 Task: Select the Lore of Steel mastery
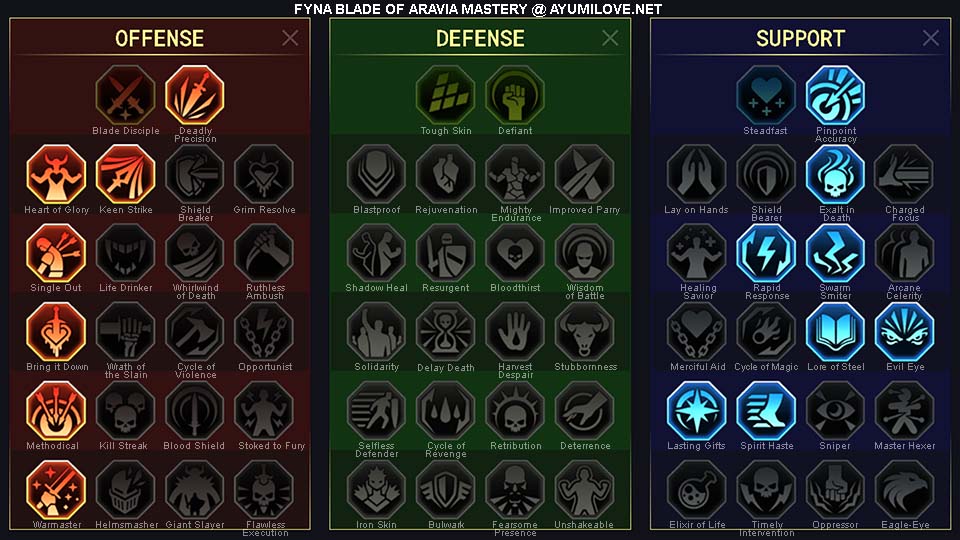click(x=835, y=332)
